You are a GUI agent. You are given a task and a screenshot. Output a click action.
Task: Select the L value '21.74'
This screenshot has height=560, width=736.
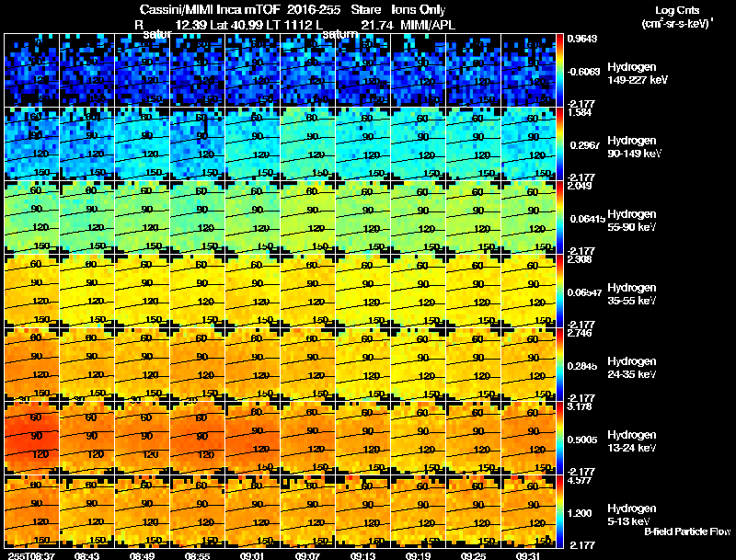pyautogui.click(x=377, y=26)
